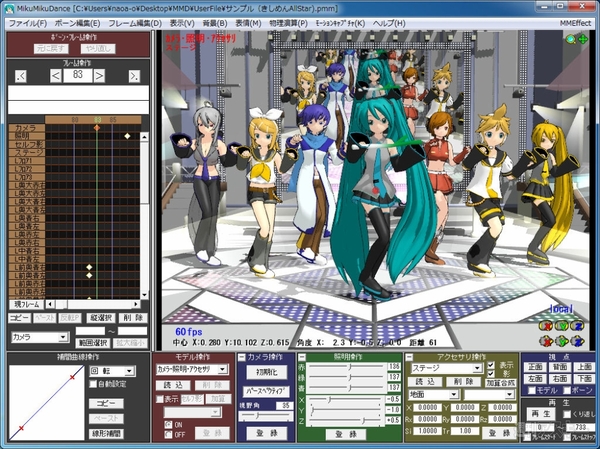Click the timeline vertical scrollbar down arrow
This screenshot has height=449, width=600.
coord(144,295)
